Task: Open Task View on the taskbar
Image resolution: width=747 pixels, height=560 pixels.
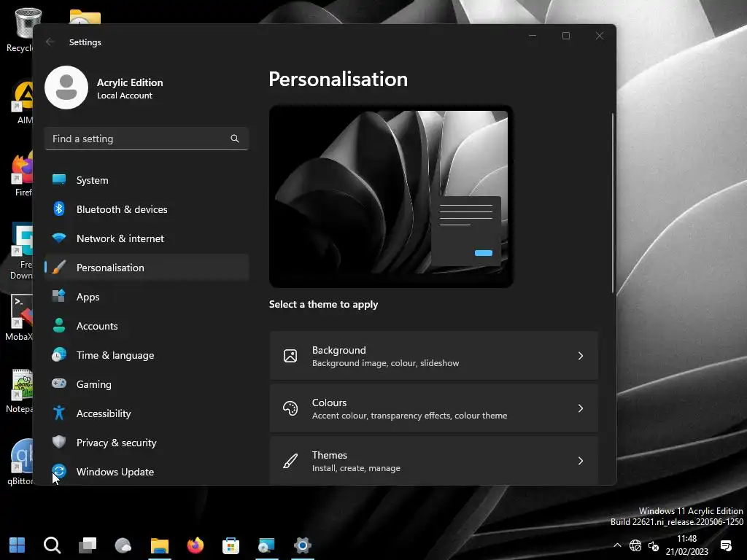Action: [88, 545]
